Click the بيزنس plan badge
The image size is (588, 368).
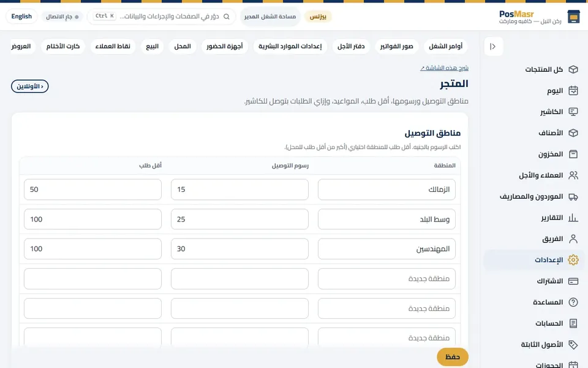(318, 17)
